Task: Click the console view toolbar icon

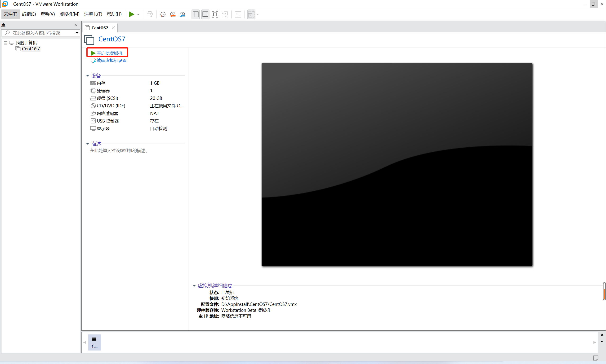Action: pyautogui.click(x=238, y=14)
